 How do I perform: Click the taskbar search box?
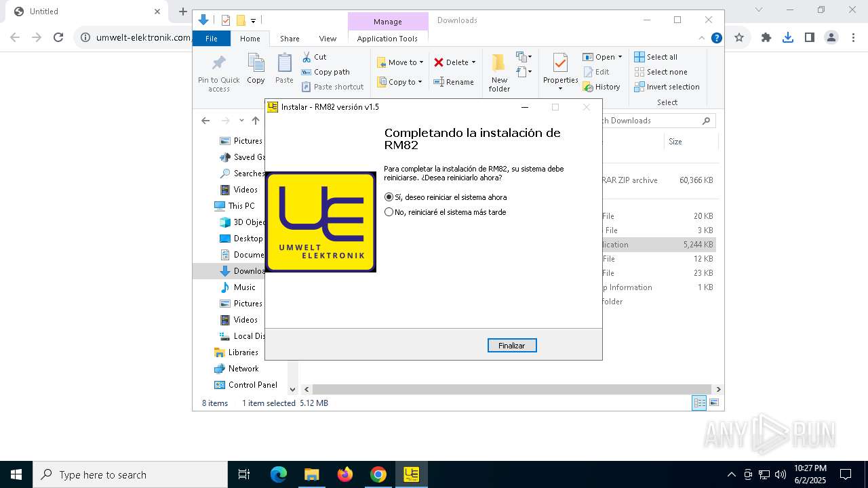pos(130,474)
